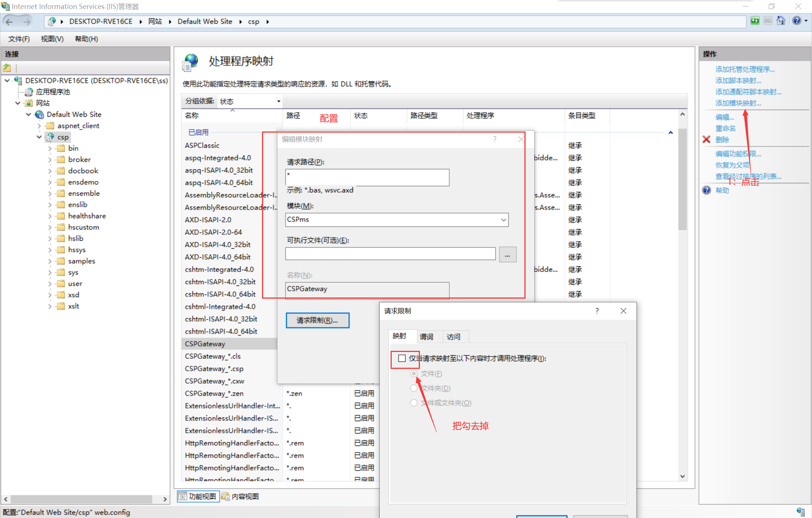Switch to the 谓词 tab
Image resolution: width=812 pixels, height=518 pixels.
(426, 337)
